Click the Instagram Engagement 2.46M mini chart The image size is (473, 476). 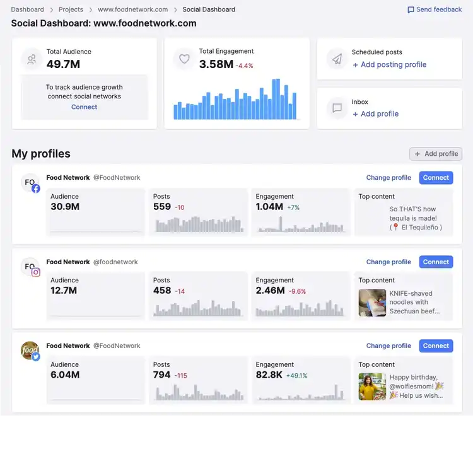coord(300,308)
